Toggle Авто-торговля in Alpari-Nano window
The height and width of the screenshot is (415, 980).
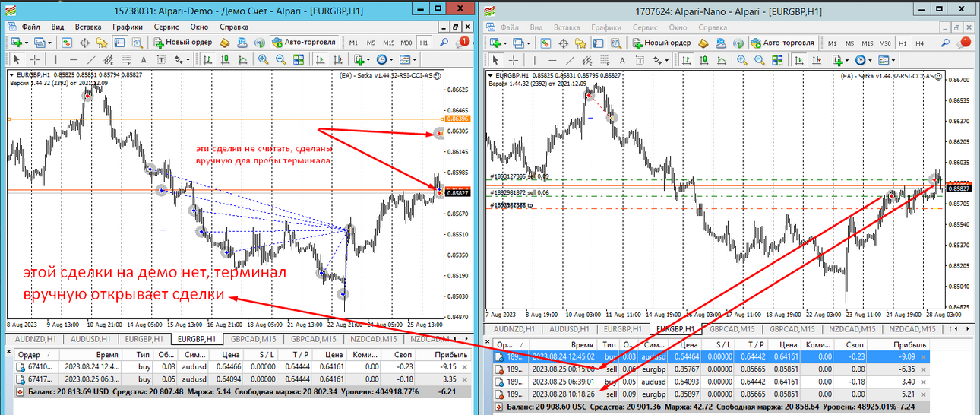[x=782, y=43]
